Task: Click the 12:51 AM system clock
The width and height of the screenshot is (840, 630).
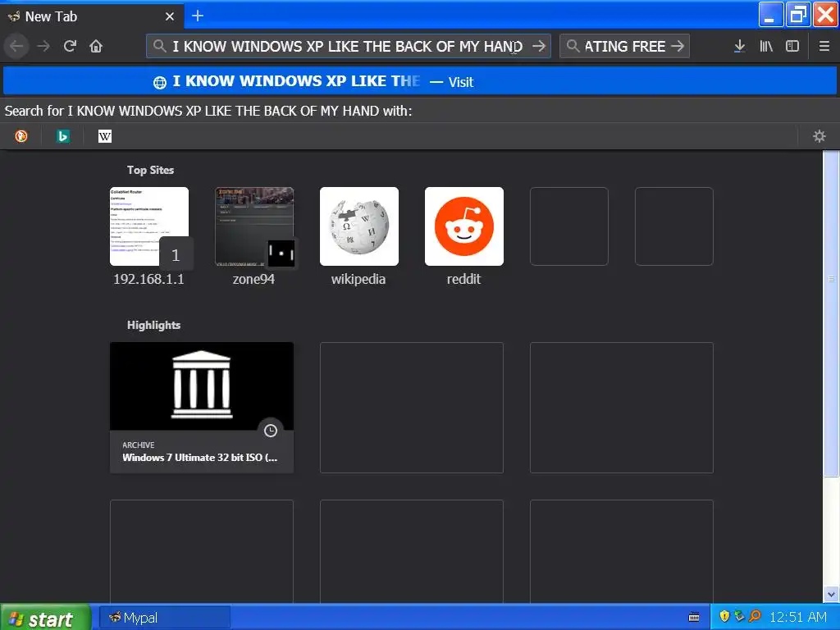Action: tap(798, 617)
